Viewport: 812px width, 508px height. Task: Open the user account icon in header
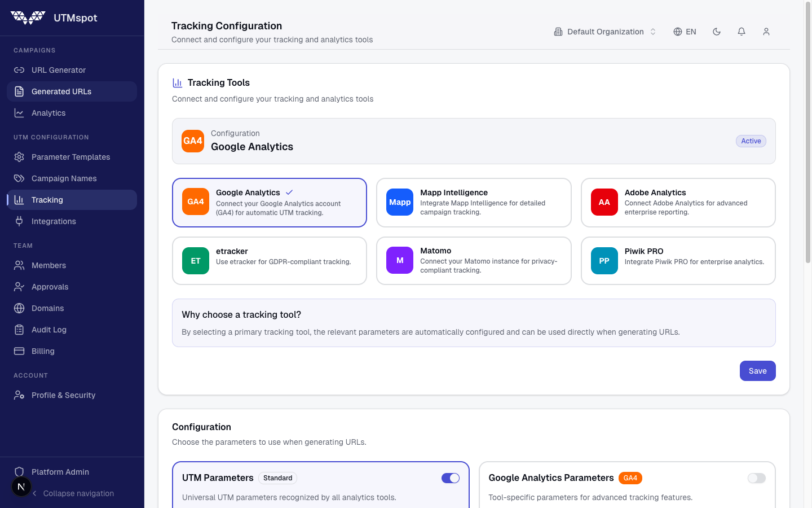[766, 32]
